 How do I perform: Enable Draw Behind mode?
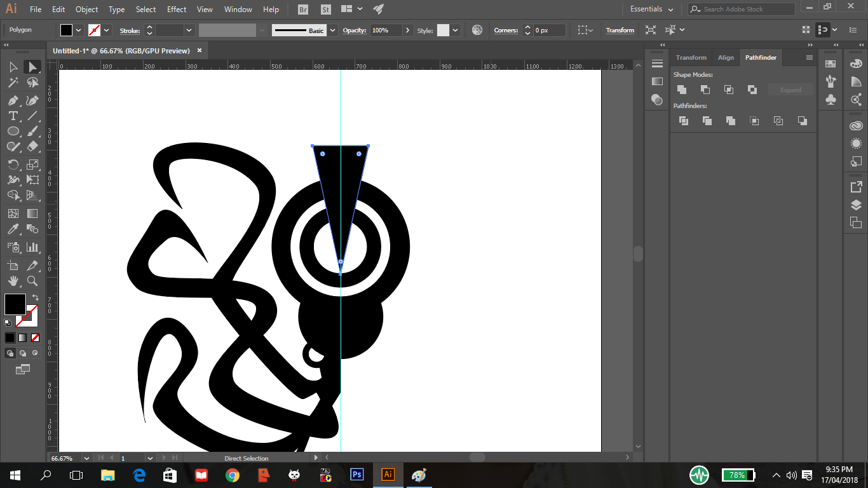[23, 353]
